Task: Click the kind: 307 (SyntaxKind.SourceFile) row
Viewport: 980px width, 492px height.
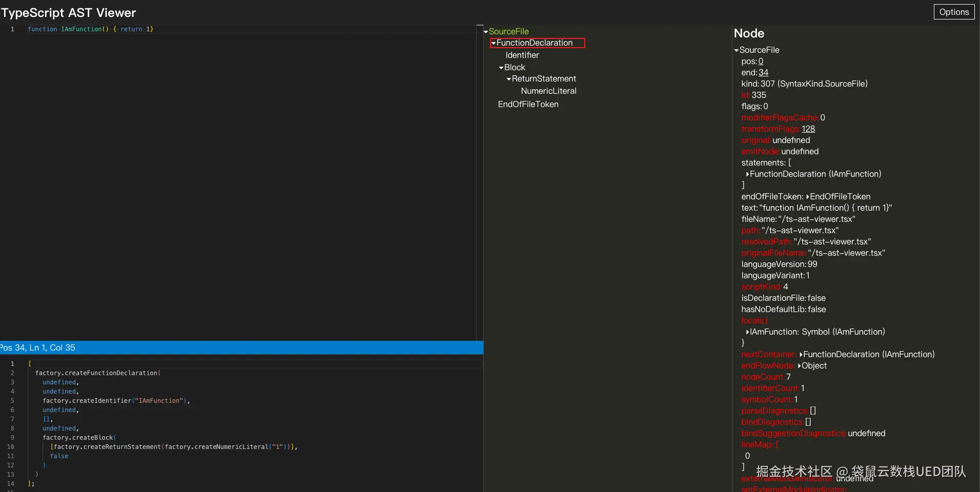Action: pos(804,84)
